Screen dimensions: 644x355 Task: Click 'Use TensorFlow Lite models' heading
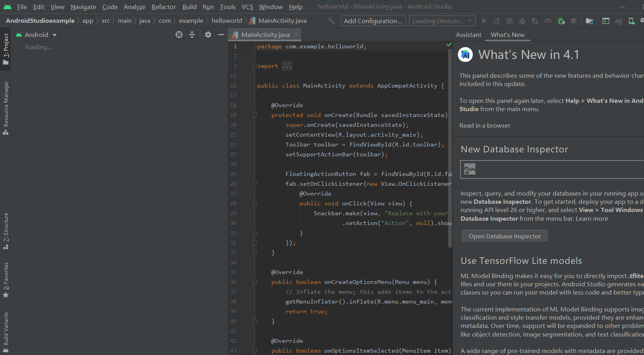tap(521, 261)
